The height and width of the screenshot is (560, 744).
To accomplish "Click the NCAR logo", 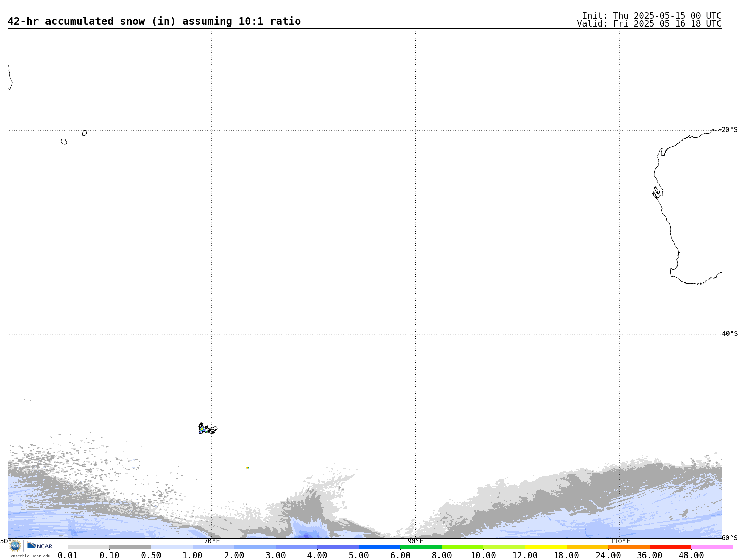I will [40, 546].
